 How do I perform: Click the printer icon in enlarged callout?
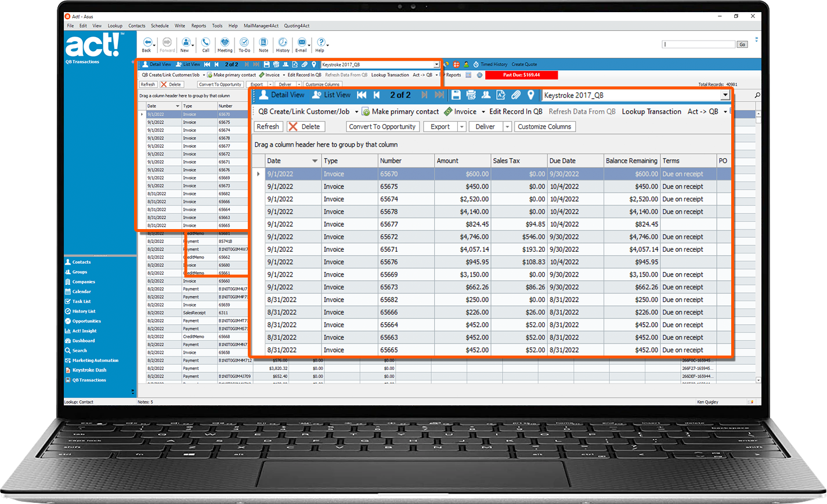pyautogui.click(x=471, y=95)
